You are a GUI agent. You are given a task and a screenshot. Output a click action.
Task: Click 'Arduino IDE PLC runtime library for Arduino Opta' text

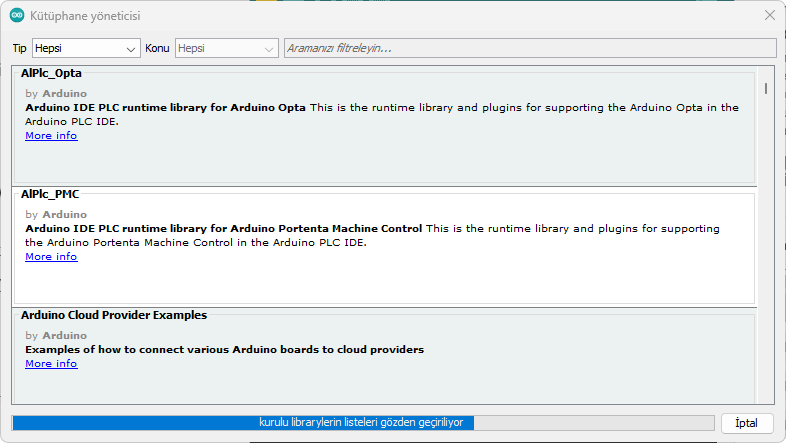tap(165, 108)
